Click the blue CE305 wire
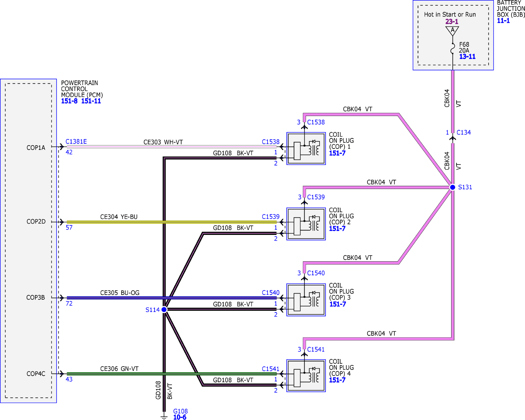 pos(172,298)
